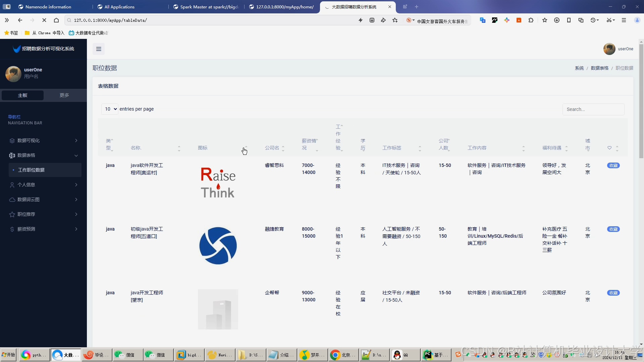Screen dimensions: 644x362
Task: Open the 系统 breadcrumb link
Action: tap(579, 68)
